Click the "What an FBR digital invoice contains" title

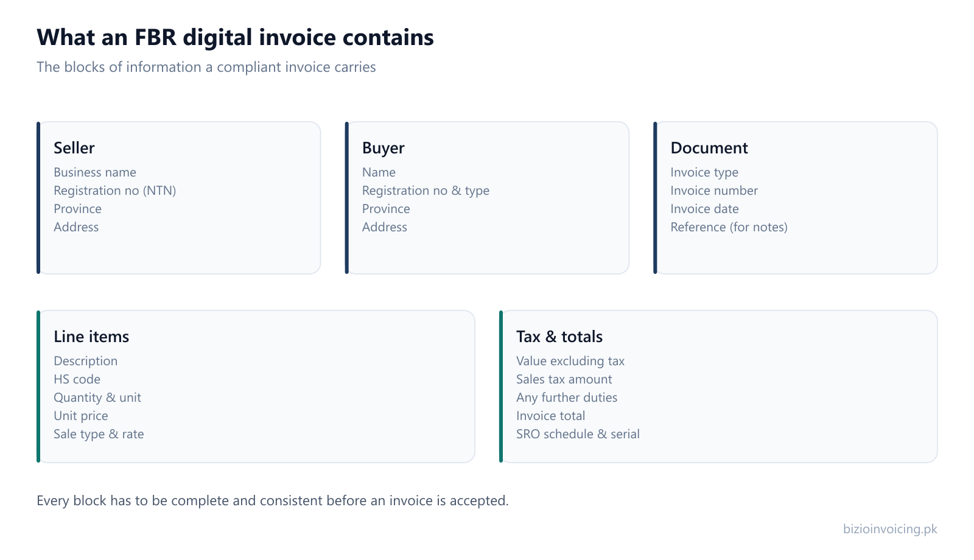(235, 38)
